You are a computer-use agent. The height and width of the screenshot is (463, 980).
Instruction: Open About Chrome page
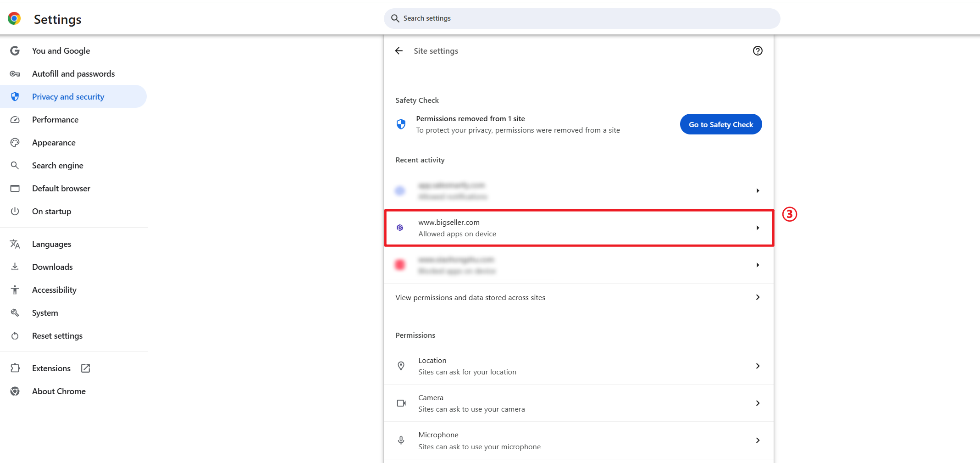coord(59,391)
